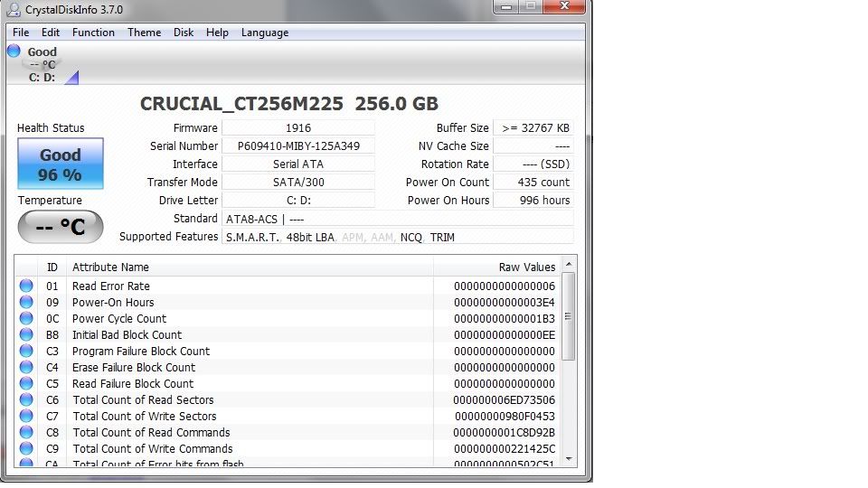Click the CRUCIAL_CT256M225 256.0 GB drive title
The width and height of the screenshot is (868, 488).
289,103
